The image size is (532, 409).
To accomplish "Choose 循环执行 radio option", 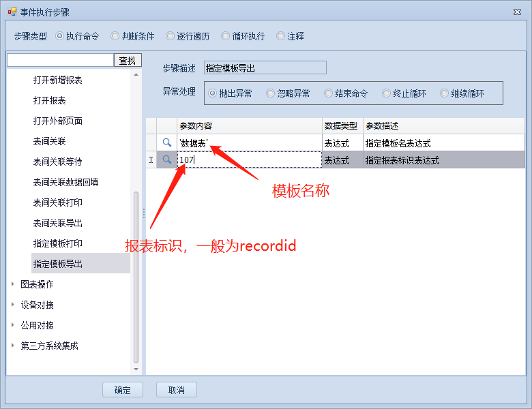I will [226, 36].
